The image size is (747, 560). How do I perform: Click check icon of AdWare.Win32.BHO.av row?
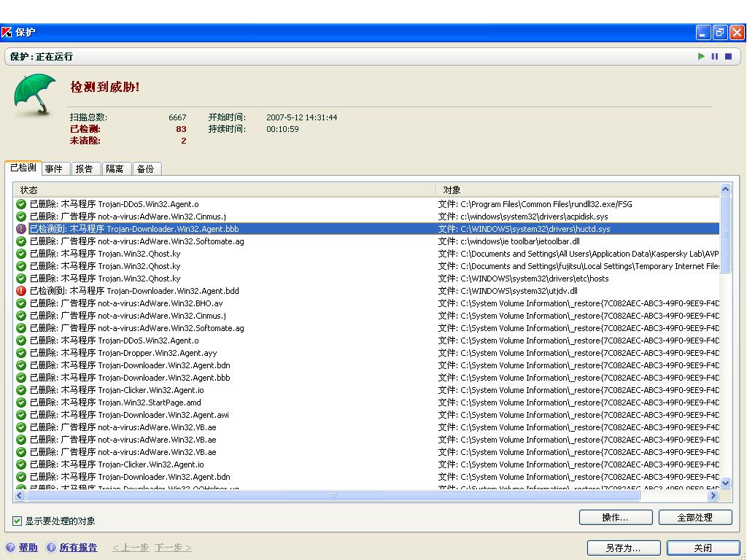[21, 303]
